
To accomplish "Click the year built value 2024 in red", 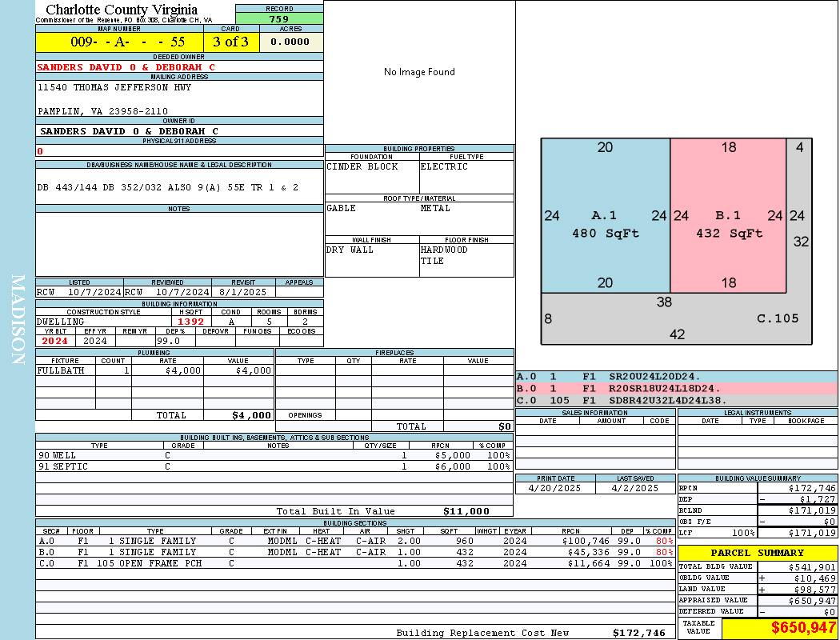I will [54, 341].
